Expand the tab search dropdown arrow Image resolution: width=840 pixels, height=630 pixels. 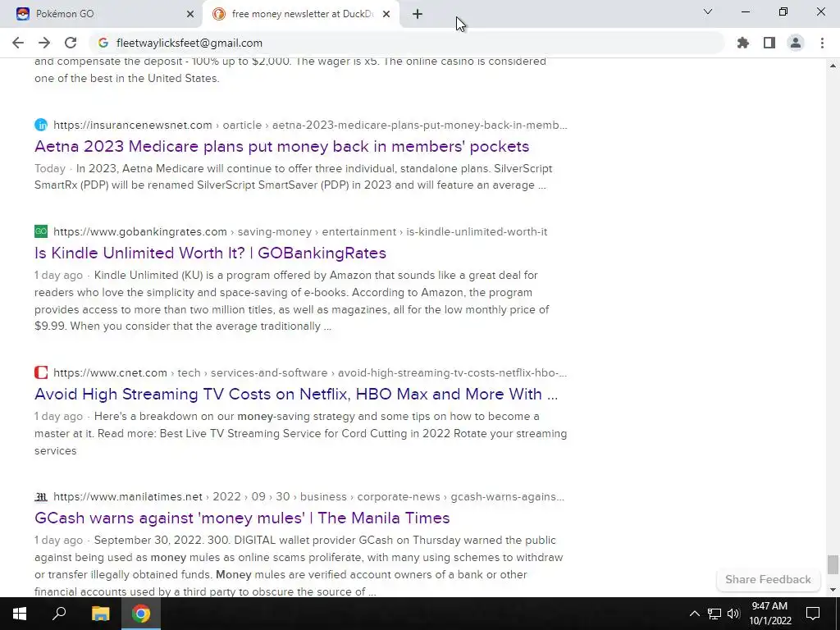pyautogui.click(x=708, y=11)
